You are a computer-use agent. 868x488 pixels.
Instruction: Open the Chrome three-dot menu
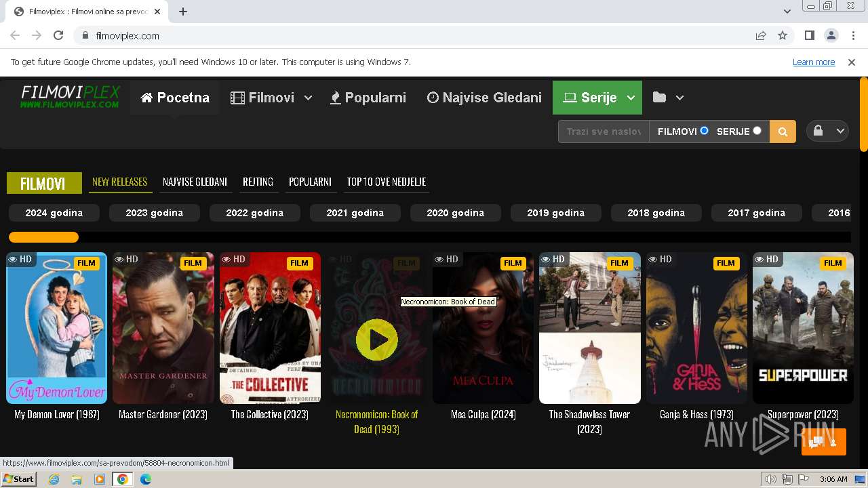pyautogui.click(x=852, y=36)
